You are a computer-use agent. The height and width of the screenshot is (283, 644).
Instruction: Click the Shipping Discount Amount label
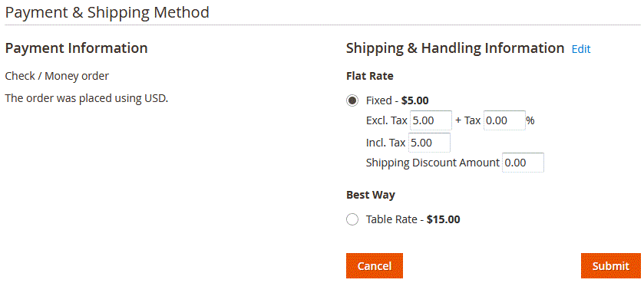coord(432,163)
